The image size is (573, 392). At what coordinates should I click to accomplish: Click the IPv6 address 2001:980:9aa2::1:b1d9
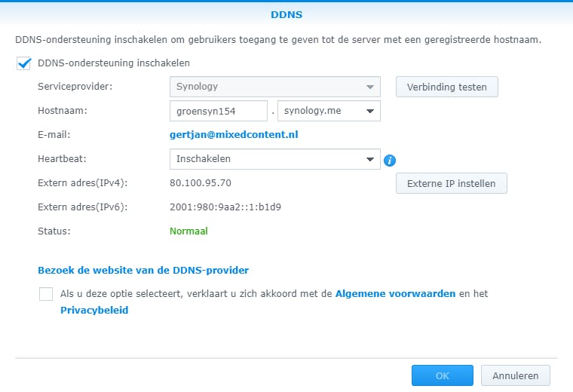229,207
